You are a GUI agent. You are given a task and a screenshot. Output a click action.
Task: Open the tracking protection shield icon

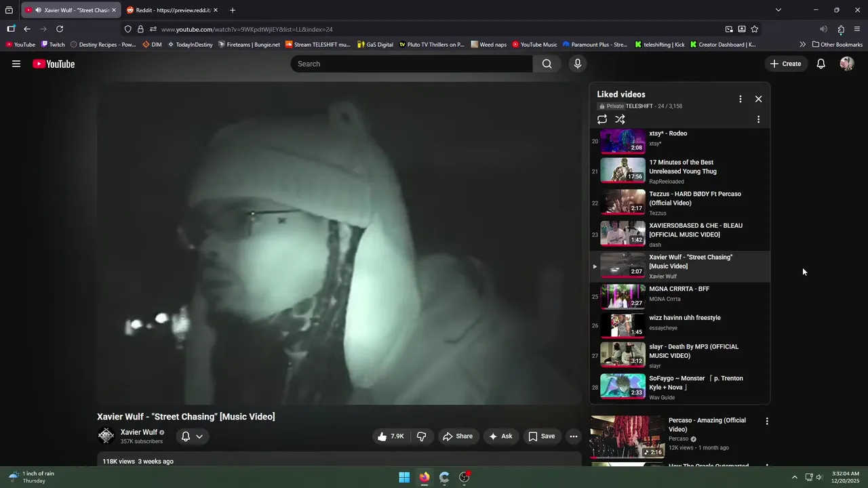(x=128, y=29)
